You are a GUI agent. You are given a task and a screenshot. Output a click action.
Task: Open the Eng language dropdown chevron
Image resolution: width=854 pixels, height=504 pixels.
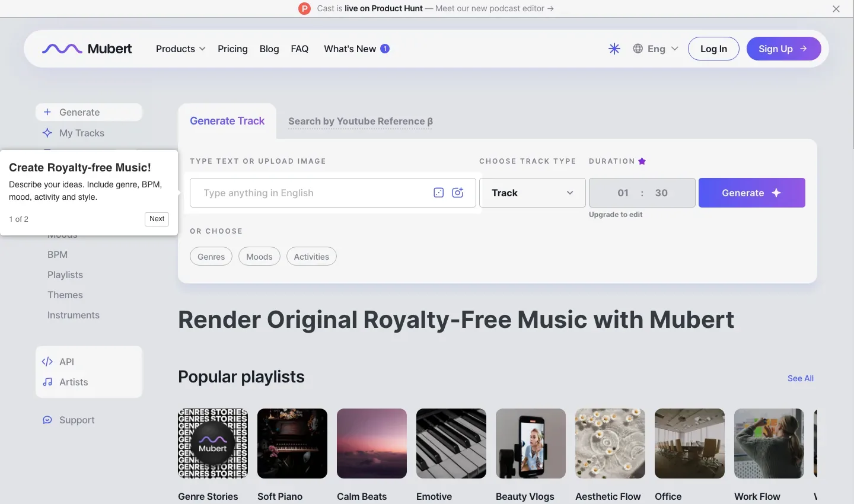pyautogui.click(x=674, y=49)
